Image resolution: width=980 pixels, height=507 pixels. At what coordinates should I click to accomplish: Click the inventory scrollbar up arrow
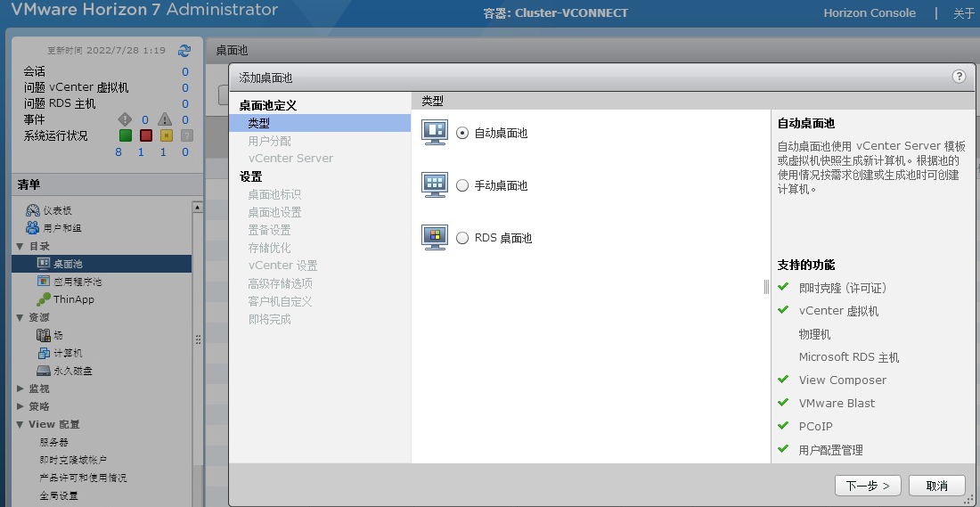[x=198, y=207]
